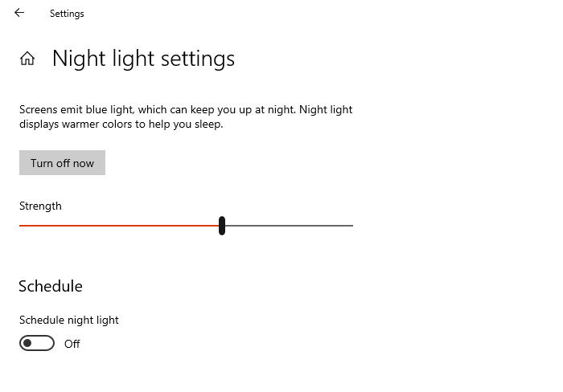Go to Settings home via house icon
The image size is (563, 392).
coord(27,59)
